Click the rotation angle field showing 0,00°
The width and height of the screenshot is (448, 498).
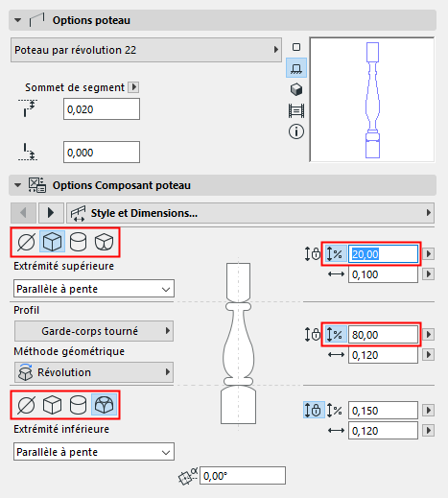(243, 476)
